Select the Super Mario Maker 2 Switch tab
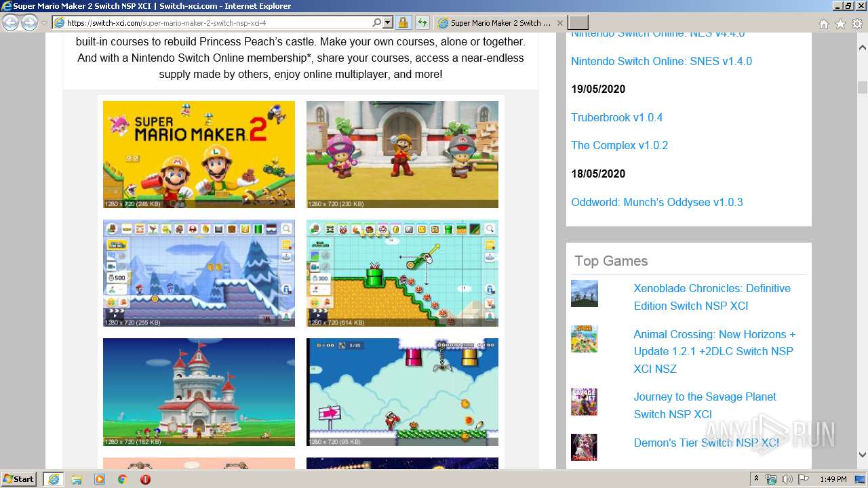 500,22
